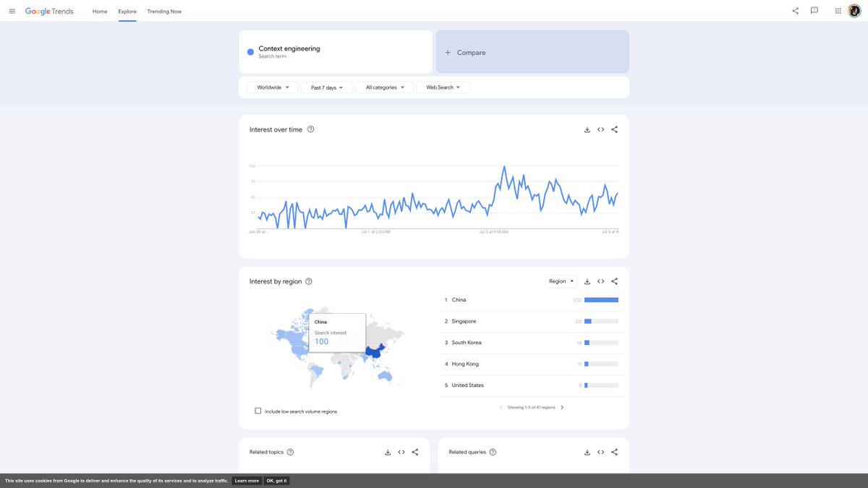Open the All categories dropdown

(385, 87)
